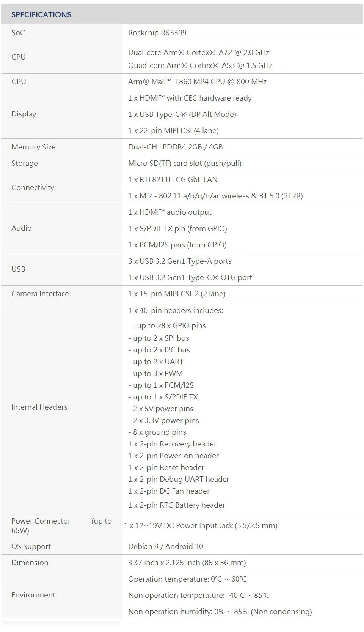
Task: Click the Internal Headers row label
Action: coord(39,407)
